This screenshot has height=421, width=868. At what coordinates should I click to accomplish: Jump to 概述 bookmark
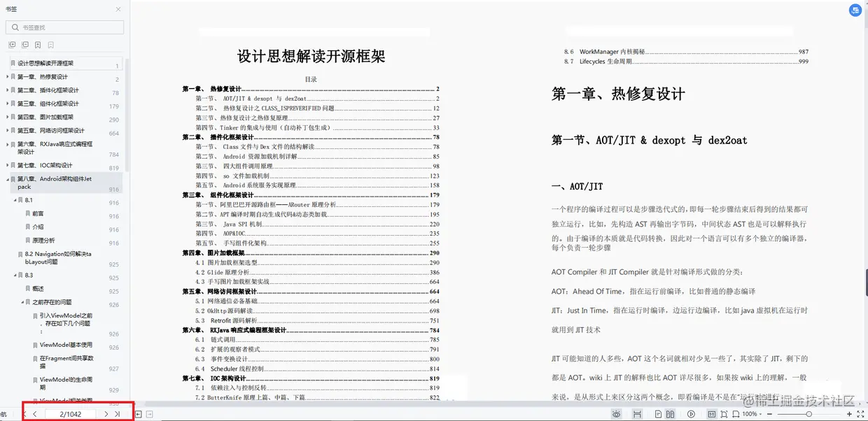(x=38, y=288)
